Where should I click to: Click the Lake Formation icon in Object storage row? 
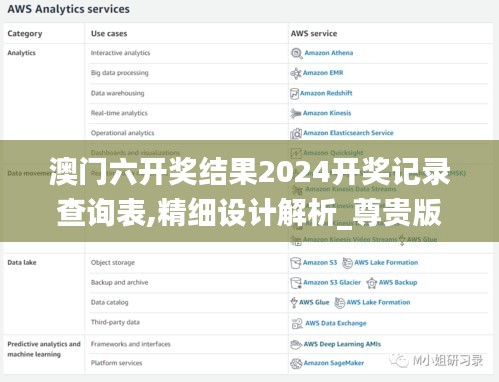[x=347, y=263]
